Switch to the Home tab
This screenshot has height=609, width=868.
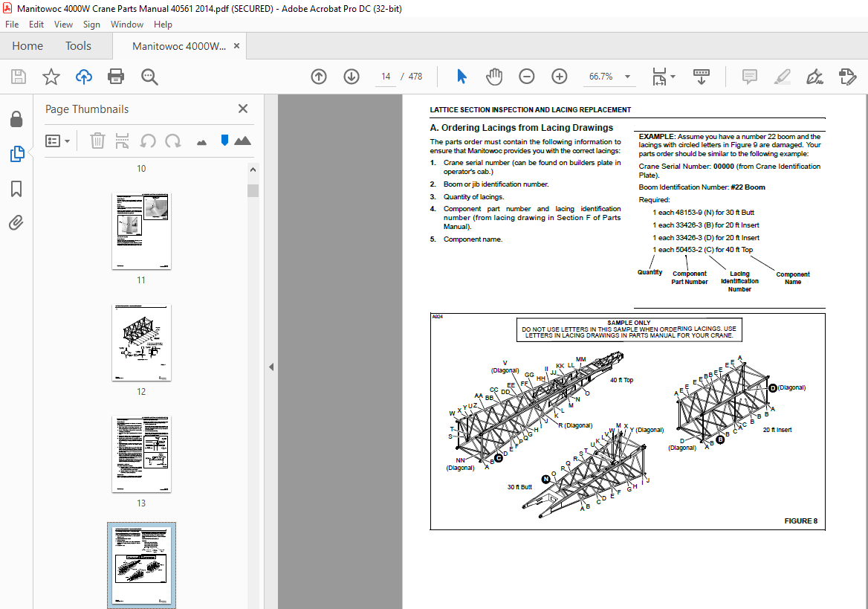click(x=27, y=46)
